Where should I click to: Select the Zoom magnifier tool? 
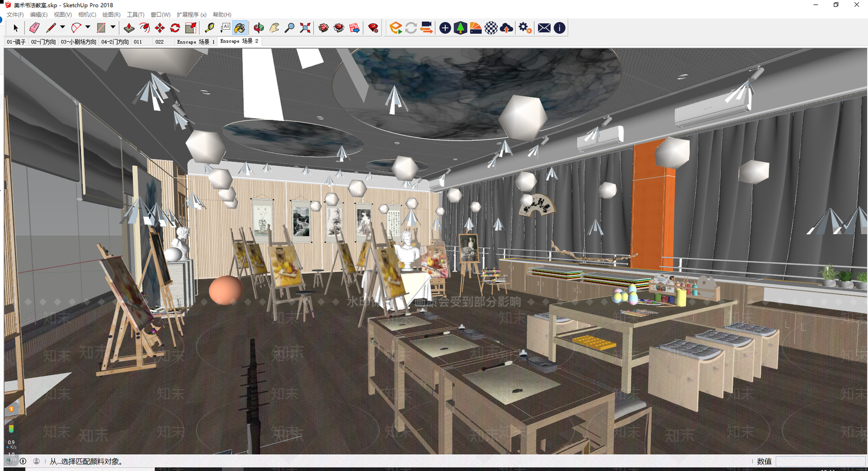click(x=290, y=28)
